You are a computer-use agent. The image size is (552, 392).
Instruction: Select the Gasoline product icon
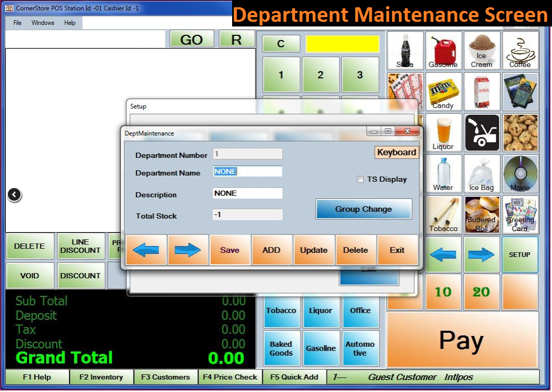(443, 50)
